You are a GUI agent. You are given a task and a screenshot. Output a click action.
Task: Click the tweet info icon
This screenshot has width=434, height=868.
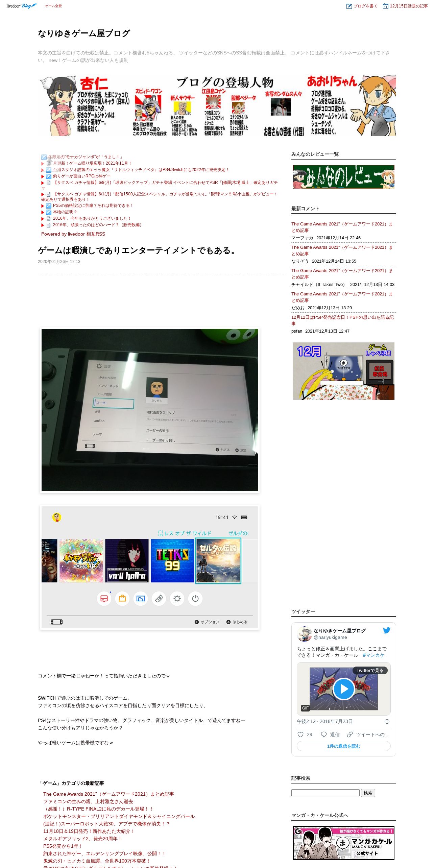[387, 721]
